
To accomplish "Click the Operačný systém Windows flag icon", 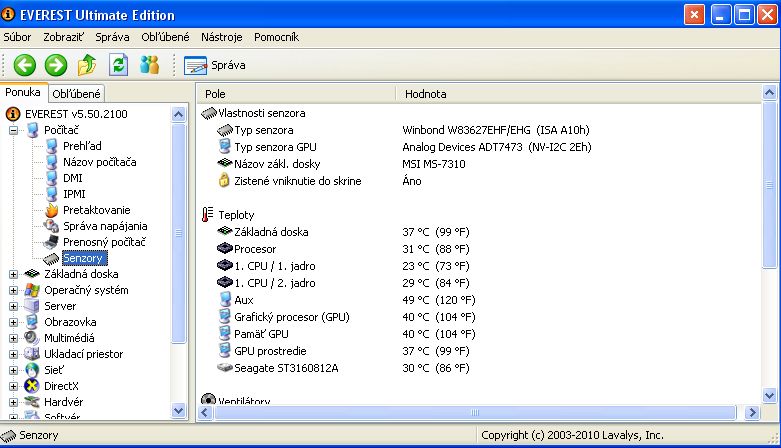I will (32, 290).
